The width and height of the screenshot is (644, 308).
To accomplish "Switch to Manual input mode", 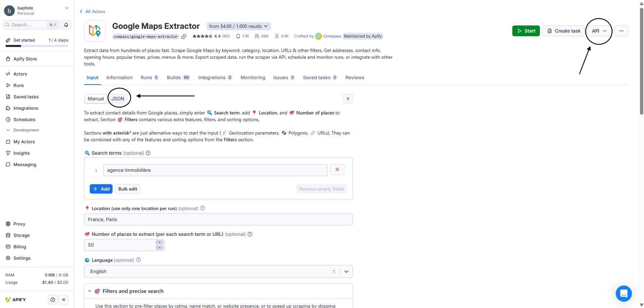I will [96, 99].
